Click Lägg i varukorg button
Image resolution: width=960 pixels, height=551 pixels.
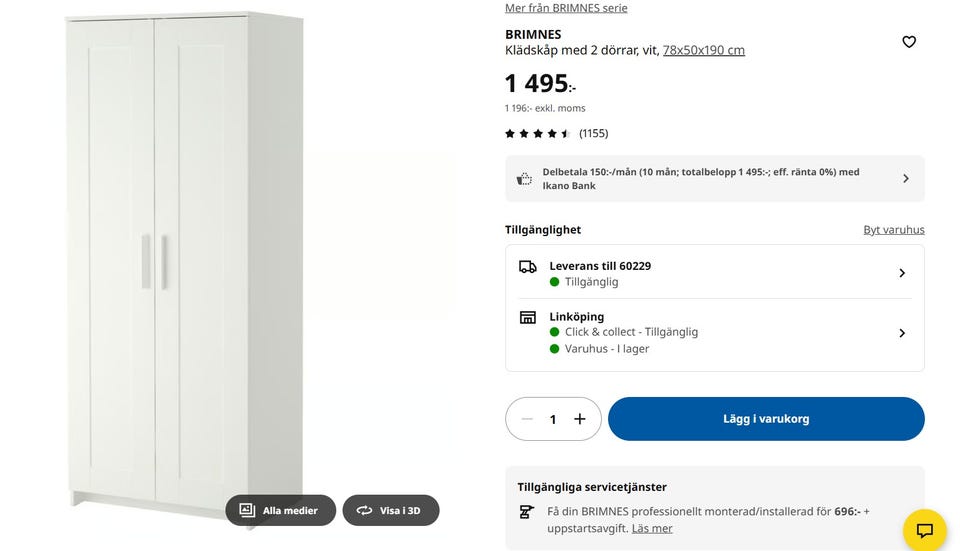tap(766, 419)
